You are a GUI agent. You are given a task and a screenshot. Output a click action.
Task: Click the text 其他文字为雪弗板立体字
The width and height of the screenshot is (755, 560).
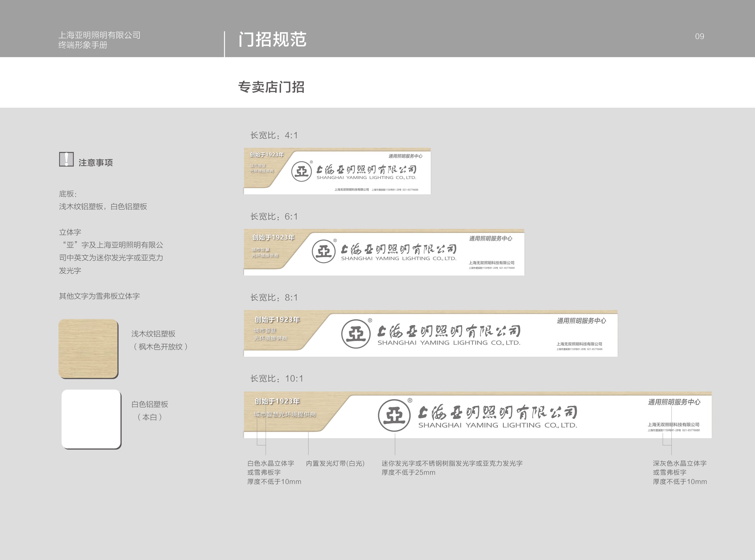(99, 296)
